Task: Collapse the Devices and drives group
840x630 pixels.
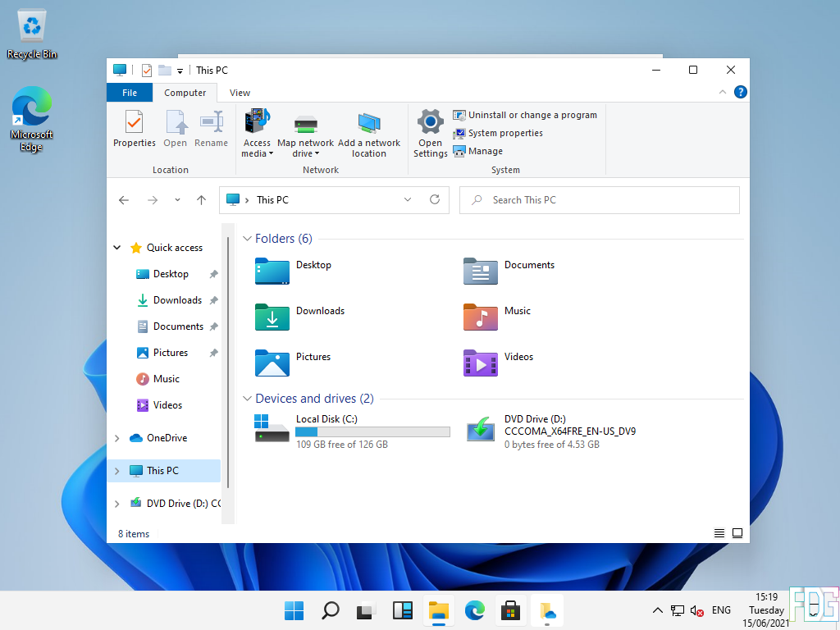Action: 247,399
